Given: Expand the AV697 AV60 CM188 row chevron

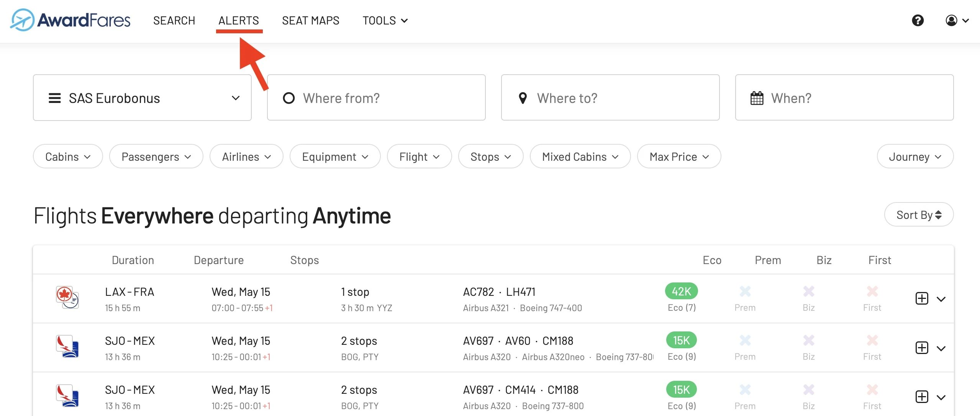Looking at the screenshot, I should [941, 348].
